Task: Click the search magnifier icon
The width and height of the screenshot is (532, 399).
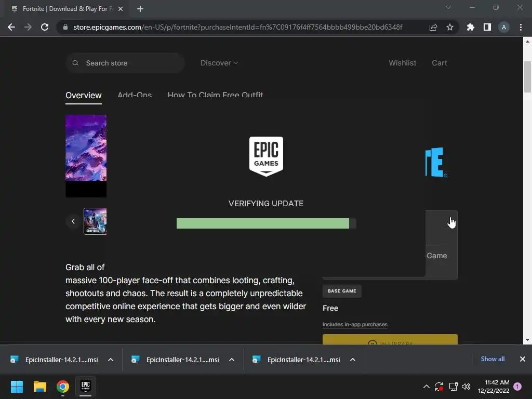Action: point(76,63)
